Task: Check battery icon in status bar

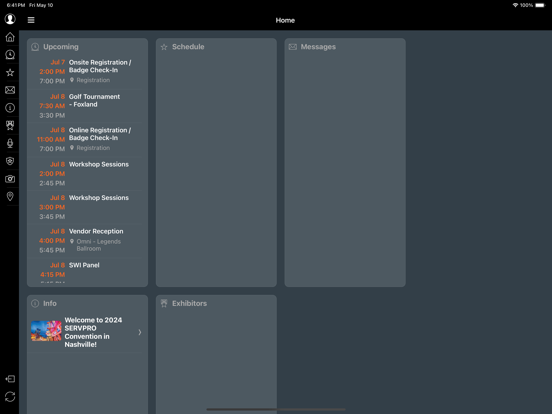Action: coord(540,5)
